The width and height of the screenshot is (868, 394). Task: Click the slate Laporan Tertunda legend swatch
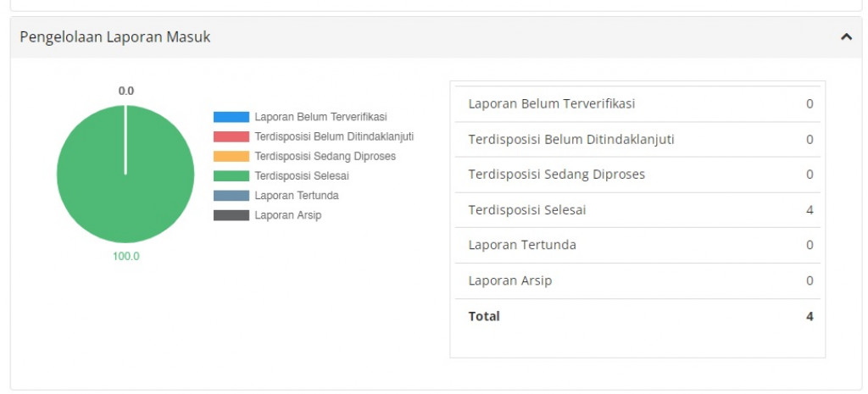pos(231,196)
